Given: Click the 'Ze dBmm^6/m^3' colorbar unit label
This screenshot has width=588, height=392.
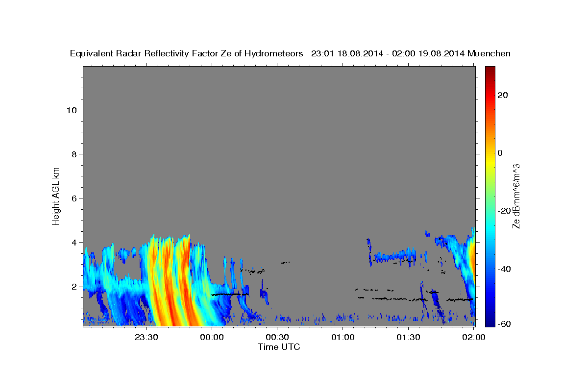Looking at the screenshot, I should 515,196.
